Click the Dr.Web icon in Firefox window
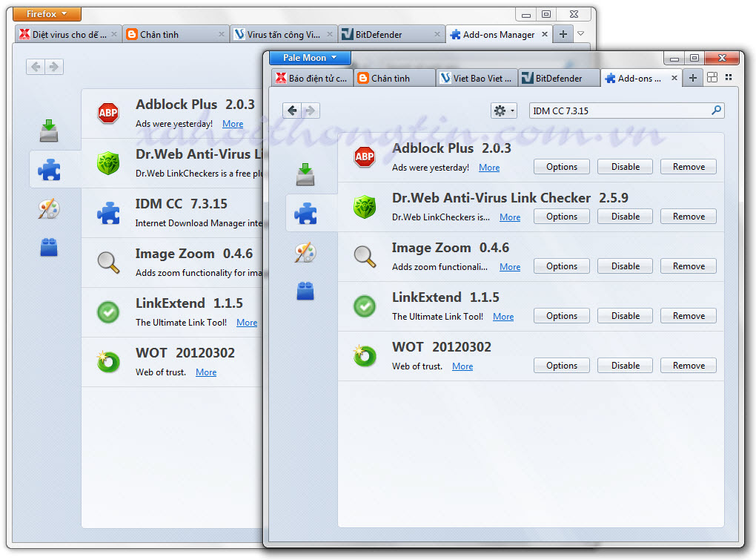Image resolution: width=756 pixels, height=560 pixels. tap(108, 162)
